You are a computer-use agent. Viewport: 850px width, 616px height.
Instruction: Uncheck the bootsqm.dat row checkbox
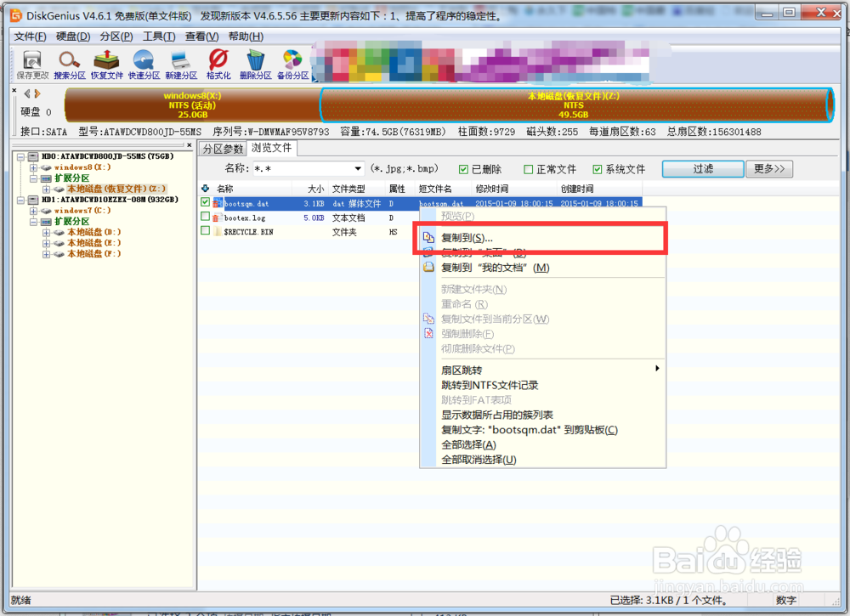pos(205,202)
